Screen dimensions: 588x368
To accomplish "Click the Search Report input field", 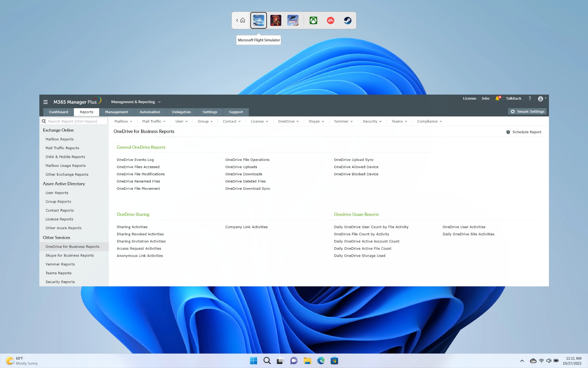I will point(76,121).
